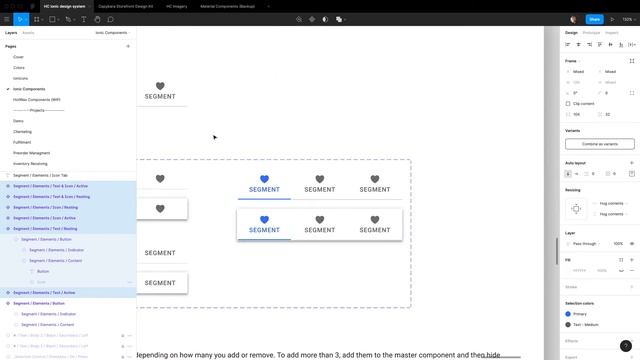
Task: Toggle vertical auto layout direction
Action: 568,173
